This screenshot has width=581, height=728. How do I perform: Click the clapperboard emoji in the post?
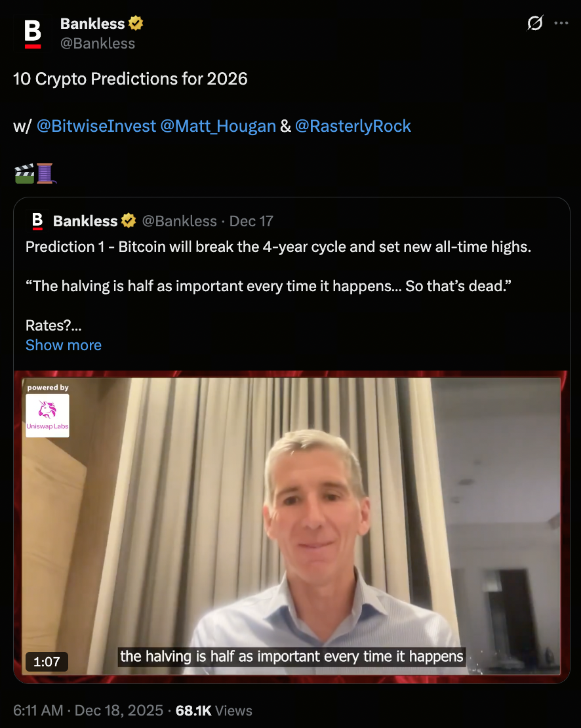click(24, 173)
